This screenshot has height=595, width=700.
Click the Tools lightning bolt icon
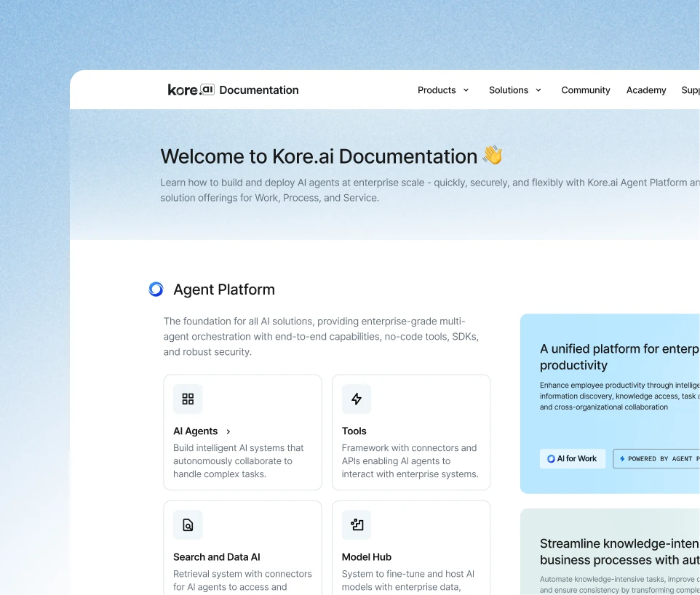[357, 399]
